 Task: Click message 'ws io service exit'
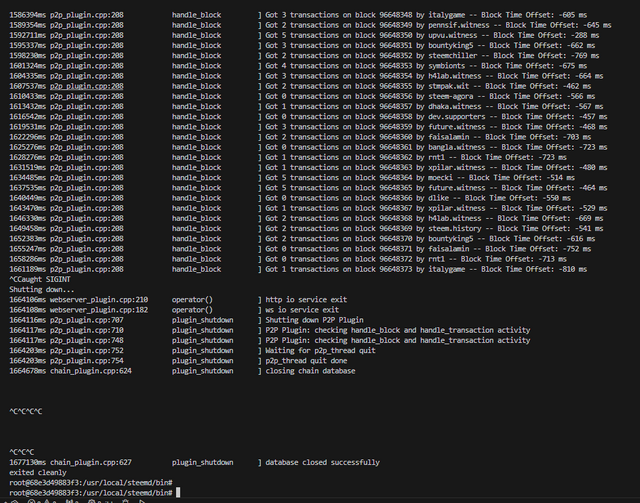pos(302,310)
